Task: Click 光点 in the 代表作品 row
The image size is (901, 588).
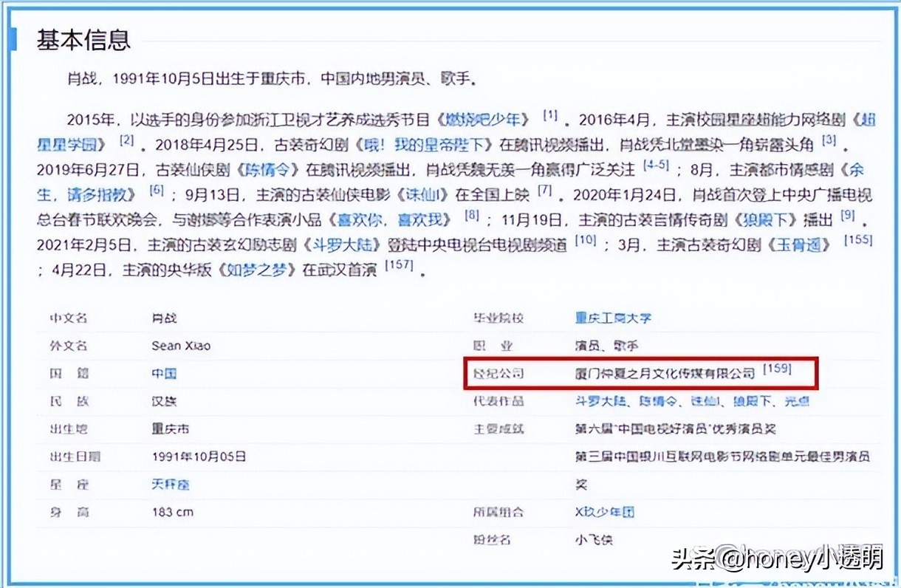Action: pos(796,401)
